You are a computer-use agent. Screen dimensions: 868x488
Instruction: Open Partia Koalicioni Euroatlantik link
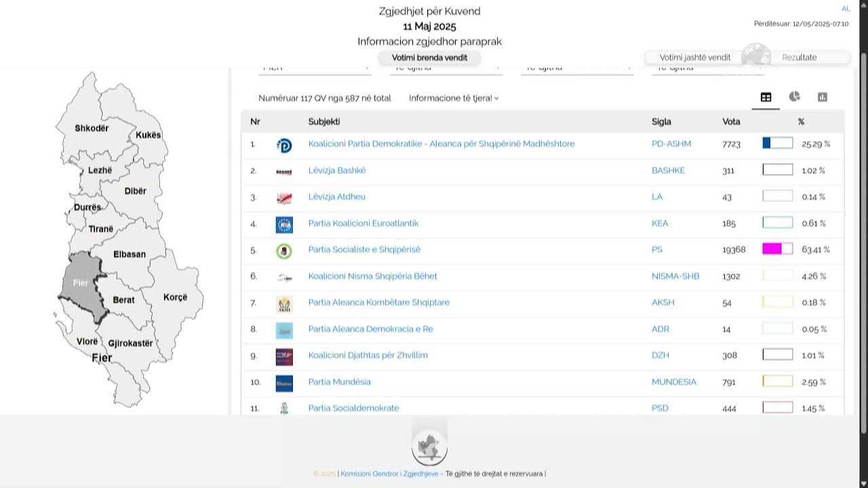pos(363,223)
